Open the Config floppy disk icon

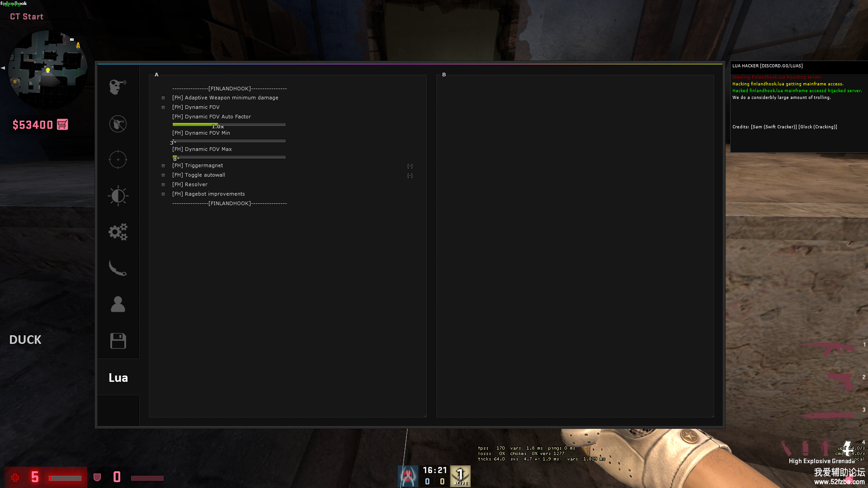coord(118,341)
